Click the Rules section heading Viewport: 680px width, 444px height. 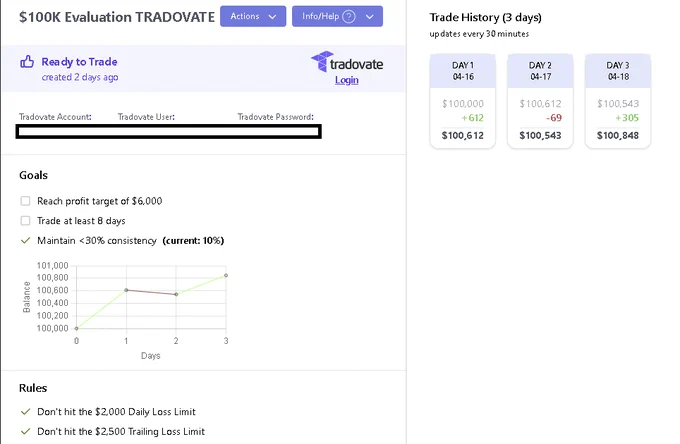coord(33,388)
